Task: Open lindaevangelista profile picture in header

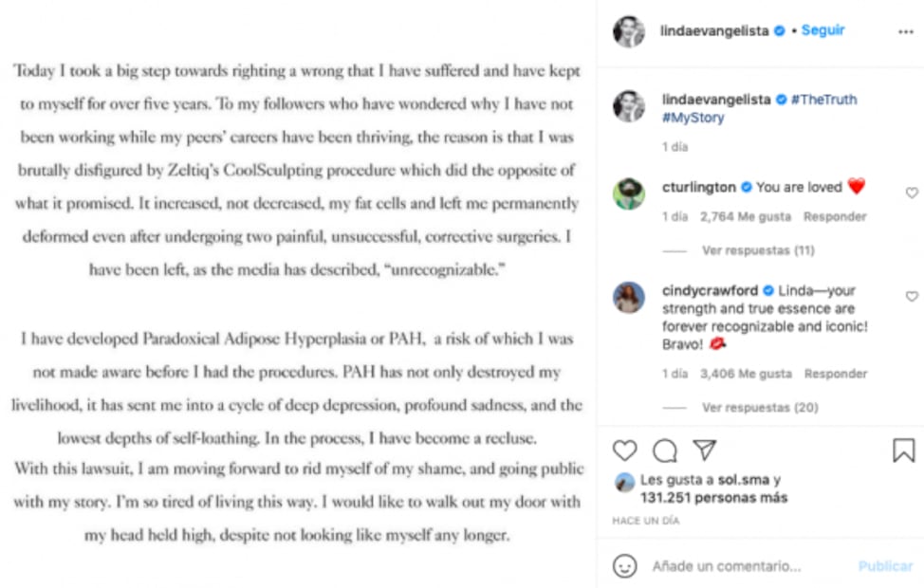Action: (628, 31)
